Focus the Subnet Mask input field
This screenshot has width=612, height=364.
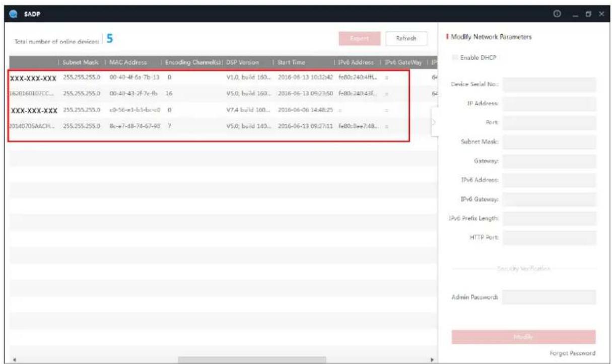549,142
